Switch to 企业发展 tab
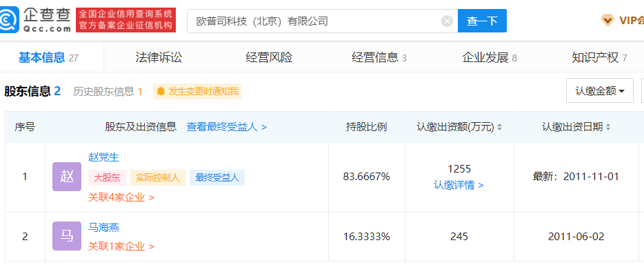This screenshot has width=644, height=265. coord(490,57)
